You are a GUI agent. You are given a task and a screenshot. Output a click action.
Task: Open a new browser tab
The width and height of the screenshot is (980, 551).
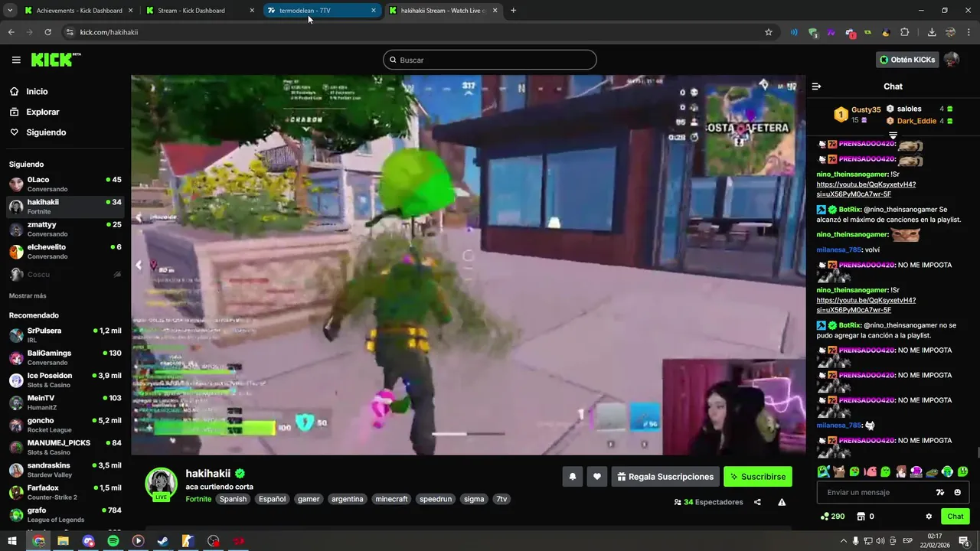coord(513,11)
